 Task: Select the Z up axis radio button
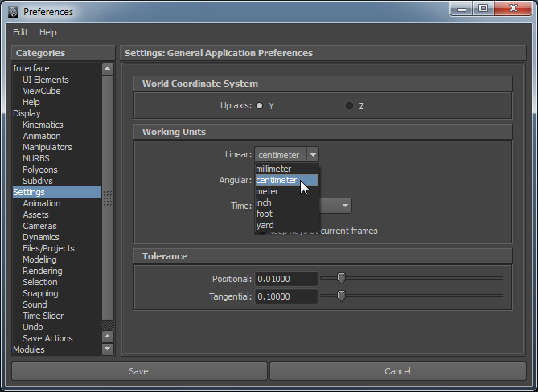coord(349,106)
